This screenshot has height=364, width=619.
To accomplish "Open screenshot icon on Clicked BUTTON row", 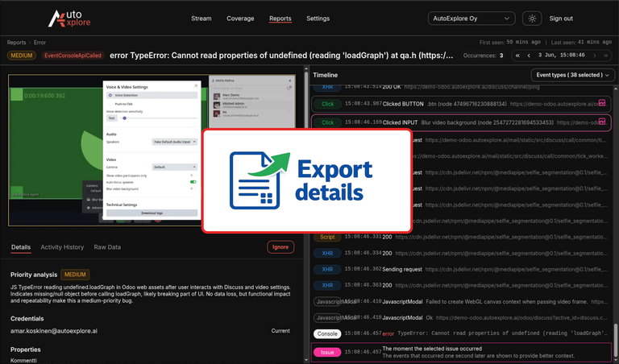I will (601, 103).
